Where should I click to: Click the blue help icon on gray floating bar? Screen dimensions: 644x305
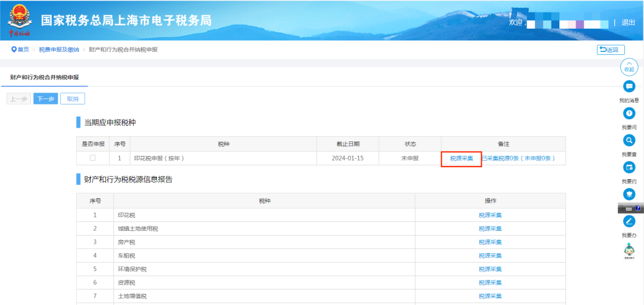tap(637, 208)
